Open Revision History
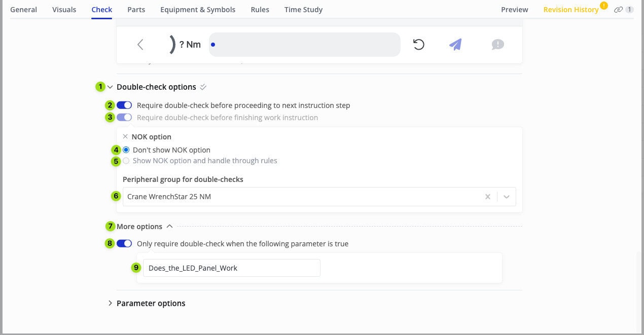Image resolution: width=644 pixels, height=335 pixels. [570, 10]
